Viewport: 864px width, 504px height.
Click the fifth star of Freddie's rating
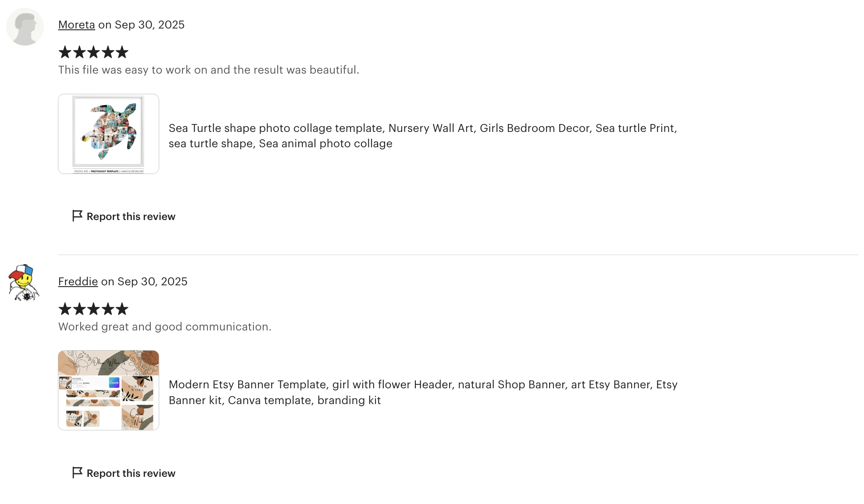pyautogui.click(x=122, y=309)
